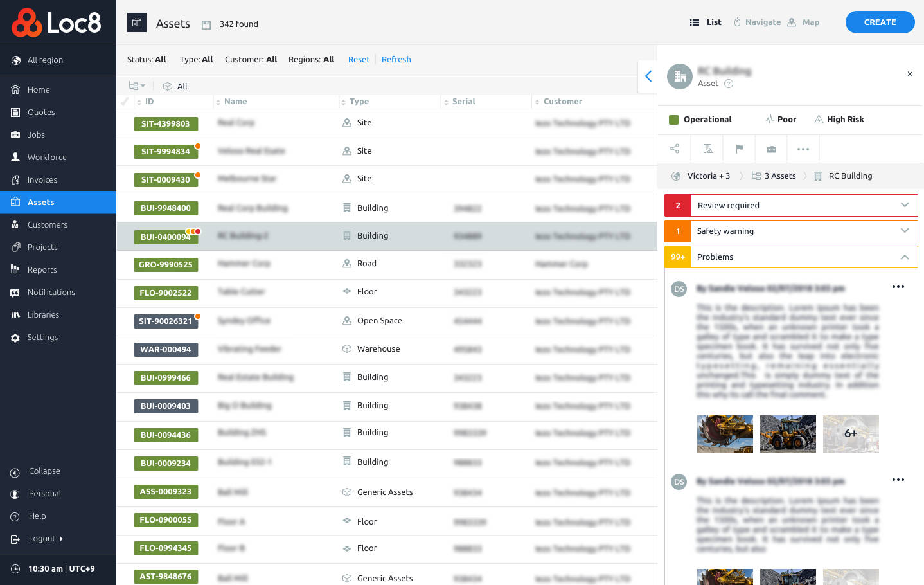This screenshot has height=585, width=924.
Task: Expand the Review required section
Action: pyautogui.click(x=904, y=205)
